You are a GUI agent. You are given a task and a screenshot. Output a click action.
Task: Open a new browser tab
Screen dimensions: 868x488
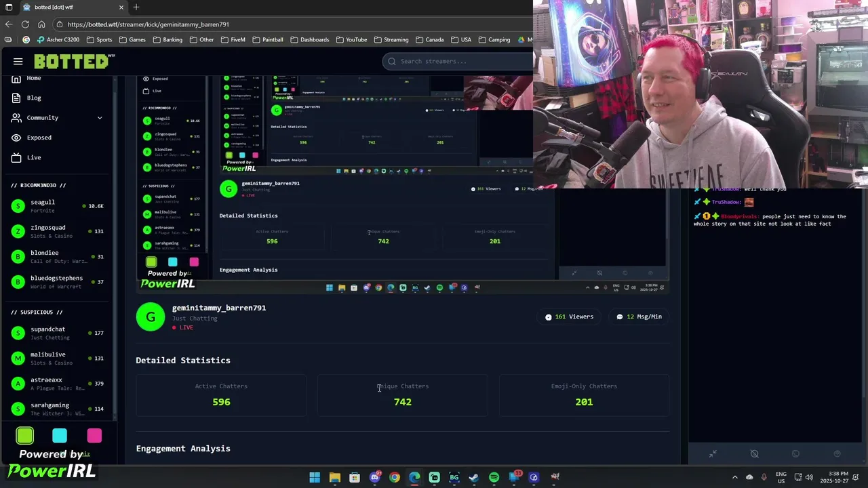point(136,7)
